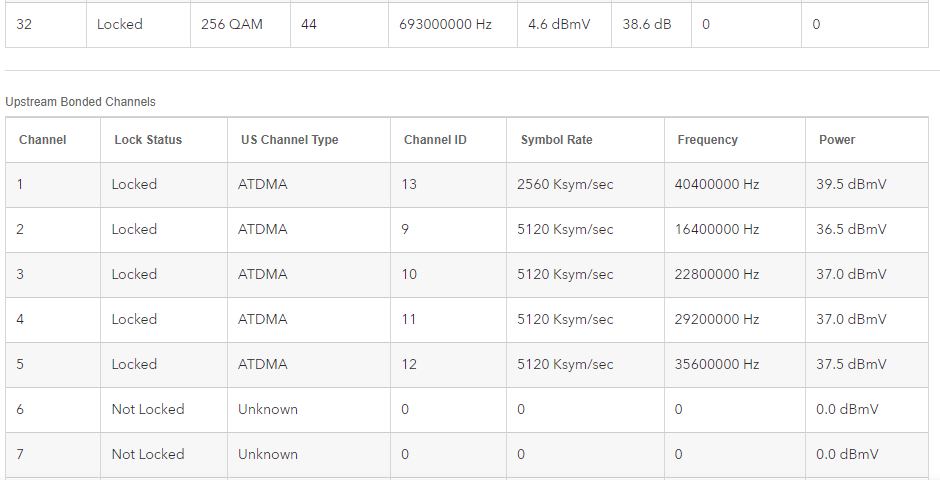940x480 pixels.
Task: Select the 35600000 Hz frequency cell
Action: click(x=717, y=365)
